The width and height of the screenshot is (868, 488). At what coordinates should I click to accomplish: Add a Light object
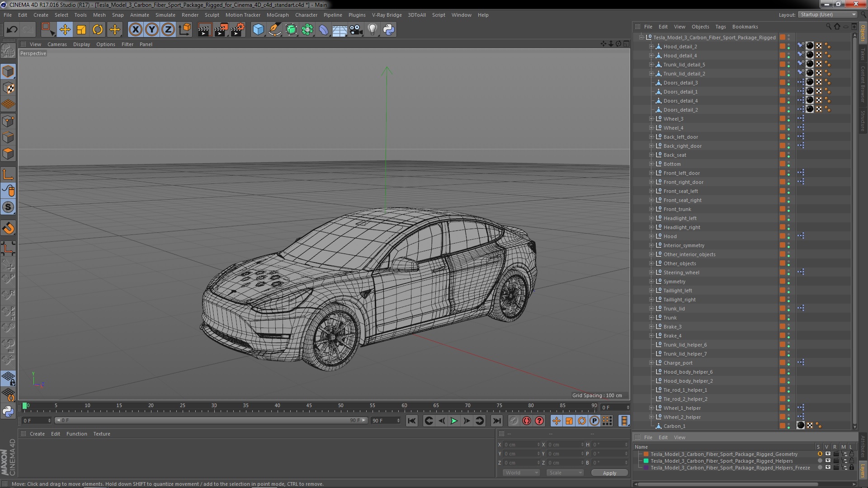372,30
